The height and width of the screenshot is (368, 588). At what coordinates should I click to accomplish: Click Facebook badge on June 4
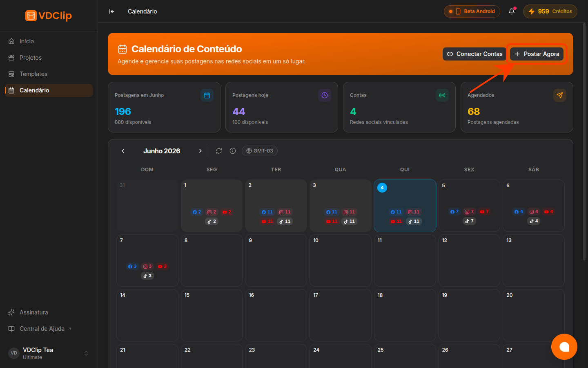pos(396,212)
